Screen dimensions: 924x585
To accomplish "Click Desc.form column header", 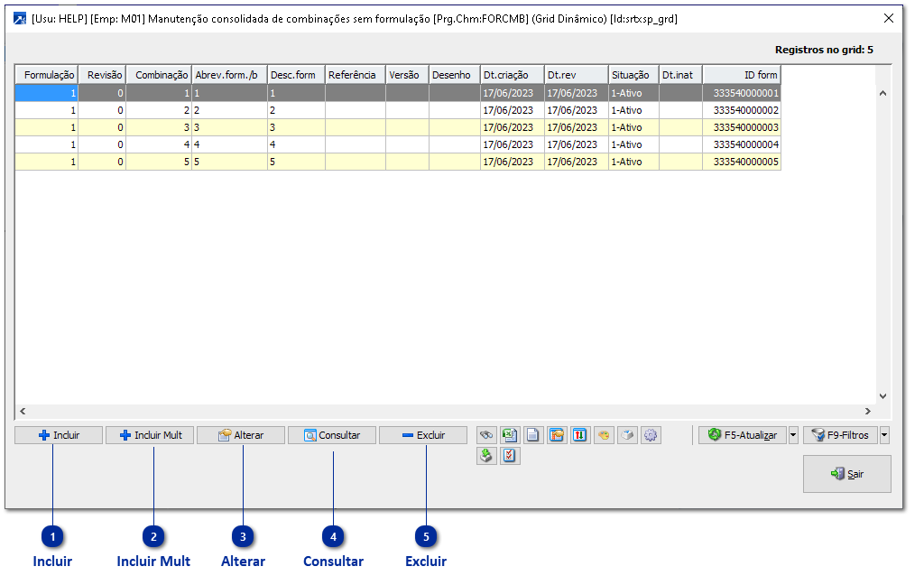I will coord(296,75).
